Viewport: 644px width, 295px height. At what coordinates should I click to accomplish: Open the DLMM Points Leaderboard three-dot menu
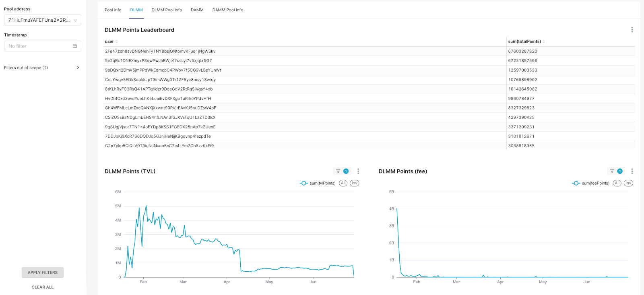(x=632, y=30)
